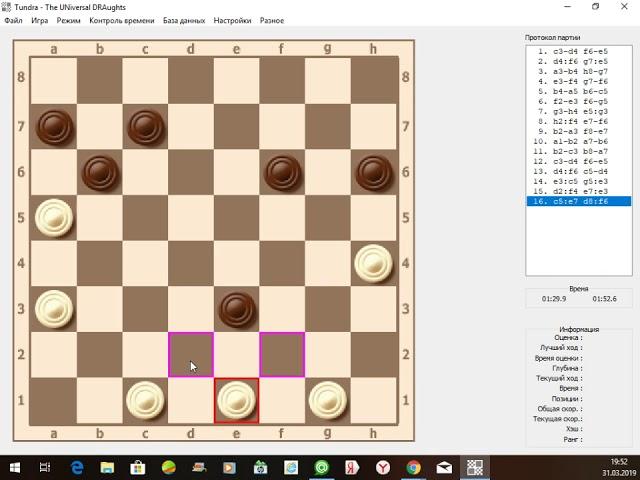This screenshot has height=480, width=640.
Task: Click the black piece on c7
Action: click(x=146, y=127)
